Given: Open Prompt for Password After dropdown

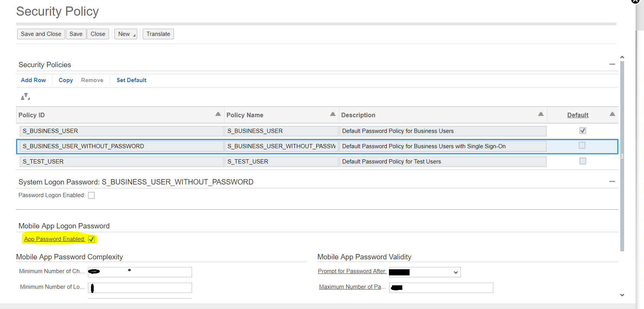Looking at the screenshot, I should 456,272.
